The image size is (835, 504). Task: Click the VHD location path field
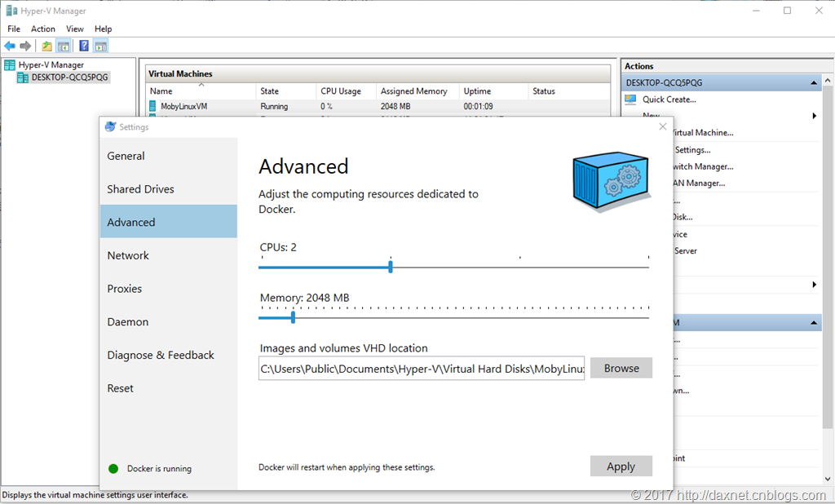[x=422, y=369]
